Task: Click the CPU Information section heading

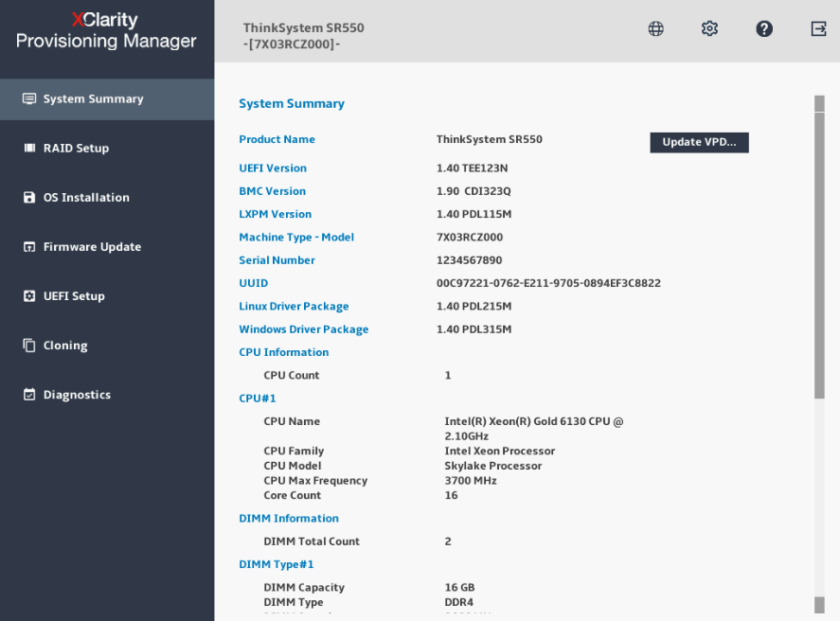Action: (x=284, y=352)
